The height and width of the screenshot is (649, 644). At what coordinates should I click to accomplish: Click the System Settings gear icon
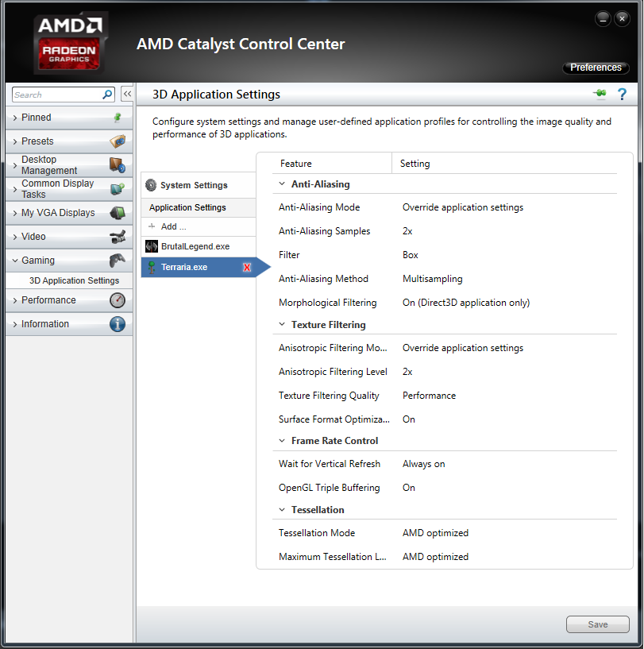point(151,185)
